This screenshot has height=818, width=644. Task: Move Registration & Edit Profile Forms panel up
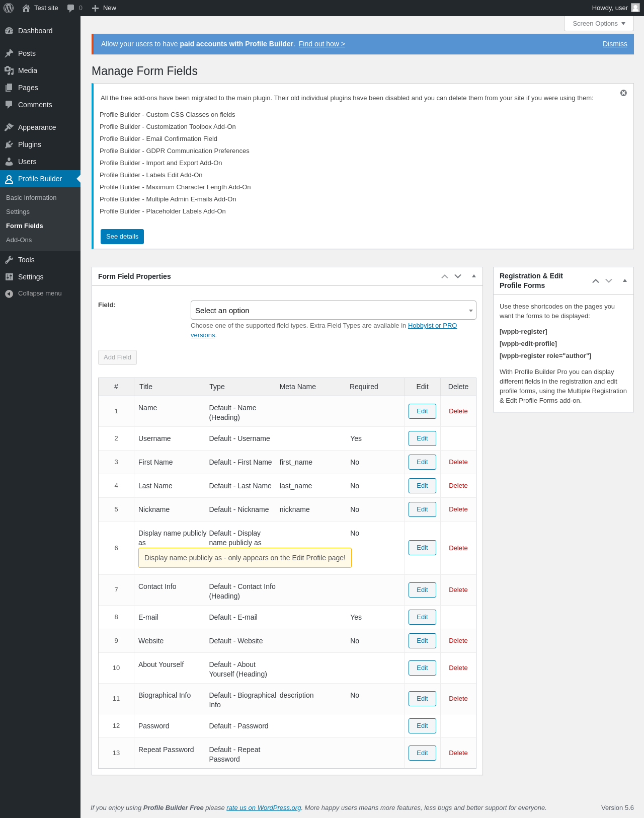596,281
